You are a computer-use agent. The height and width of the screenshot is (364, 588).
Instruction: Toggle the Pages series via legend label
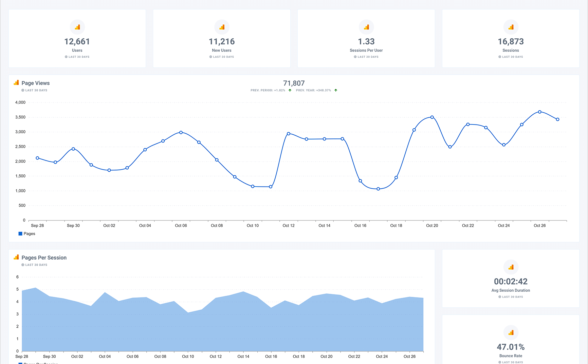coord(30,234)
